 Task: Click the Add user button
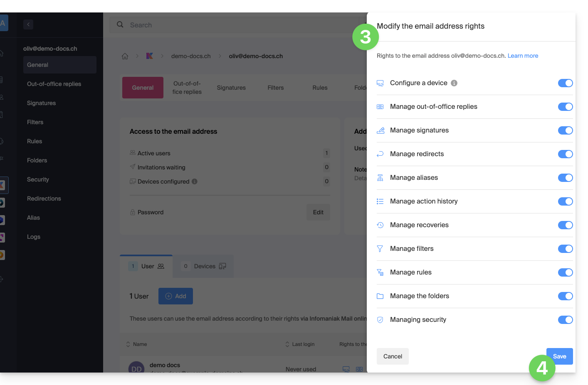tap(175, 296)
